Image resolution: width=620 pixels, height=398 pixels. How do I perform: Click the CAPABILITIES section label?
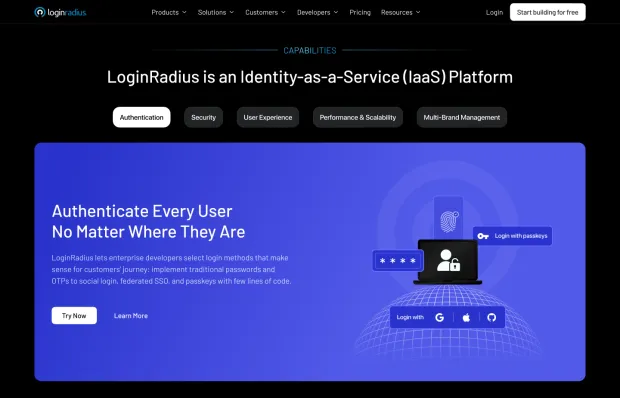pos(310,51)
